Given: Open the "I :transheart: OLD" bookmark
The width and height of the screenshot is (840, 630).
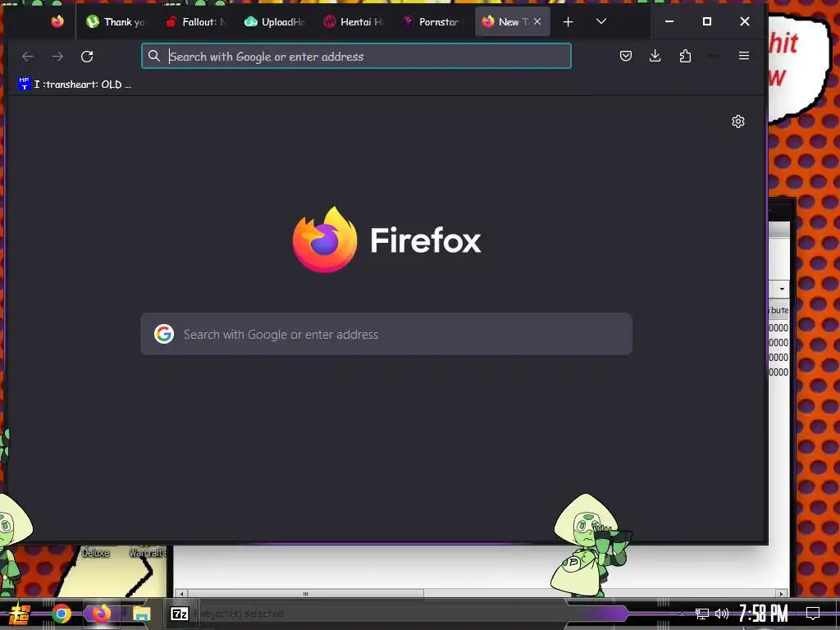Looking at the screenshot, I should (x=75, y=84).
